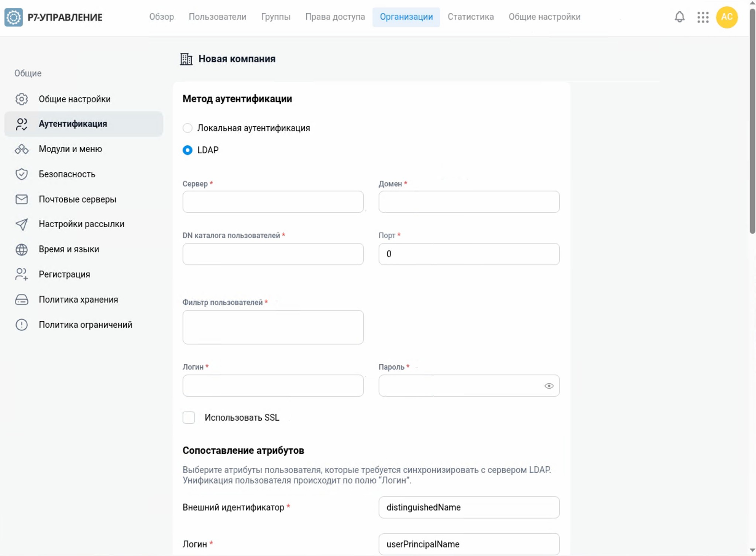The width and height of the screenshot is (756, 556).
Task: Open the apps grid menu
Action: coord(703,17)
